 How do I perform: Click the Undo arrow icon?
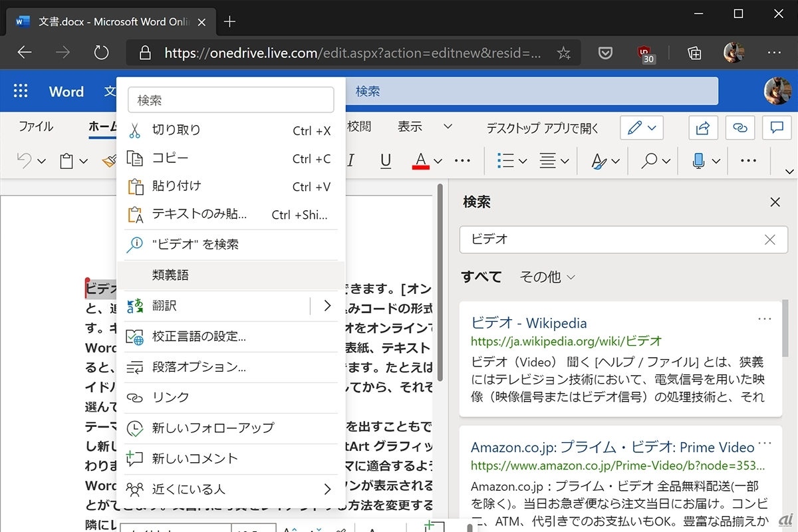click(25, 160)
